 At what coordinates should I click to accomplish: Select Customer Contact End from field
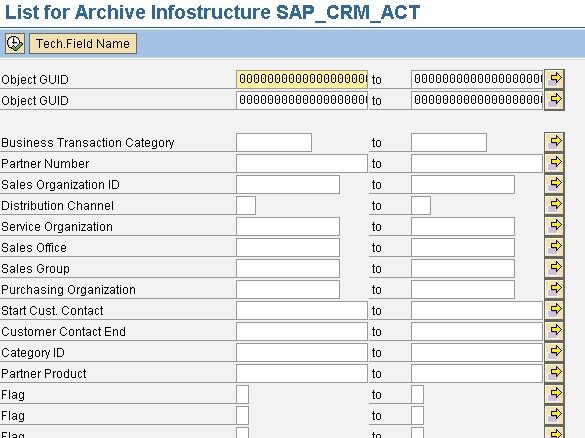click(x=302, y=331)
